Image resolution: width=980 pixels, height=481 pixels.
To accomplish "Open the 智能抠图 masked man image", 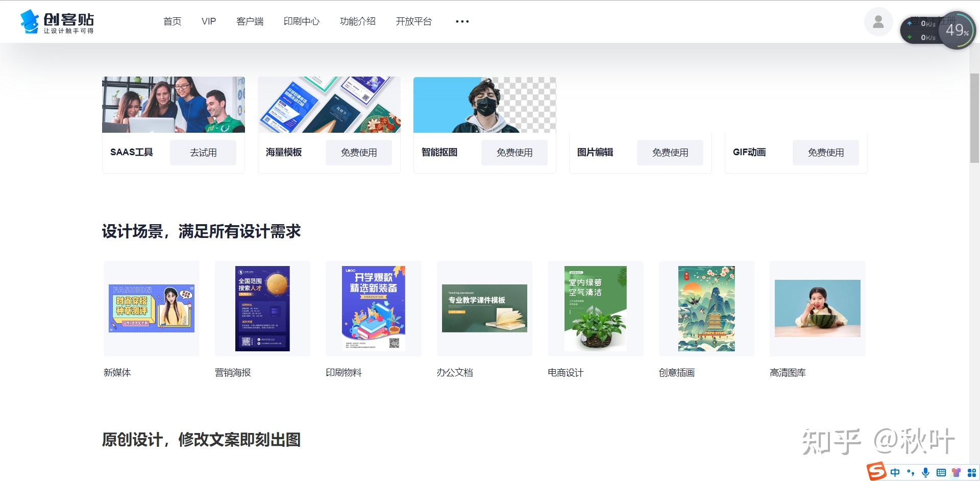I will pos(485,105).
